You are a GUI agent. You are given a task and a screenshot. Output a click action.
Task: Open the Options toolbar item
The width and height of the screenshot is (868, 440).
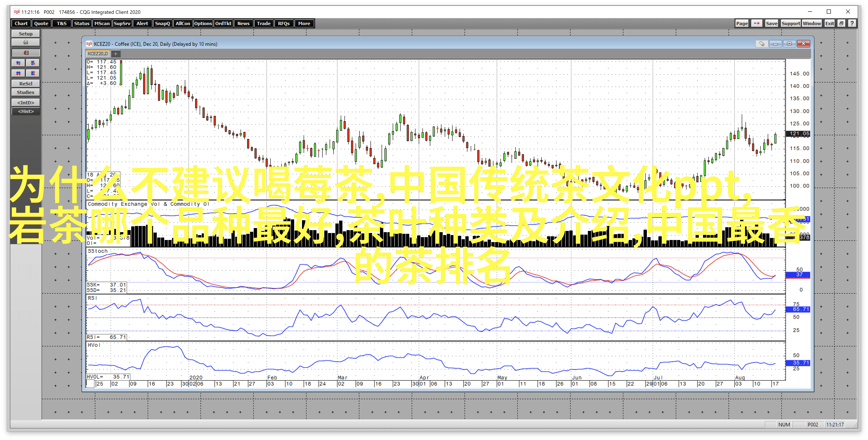coord(203,23)
